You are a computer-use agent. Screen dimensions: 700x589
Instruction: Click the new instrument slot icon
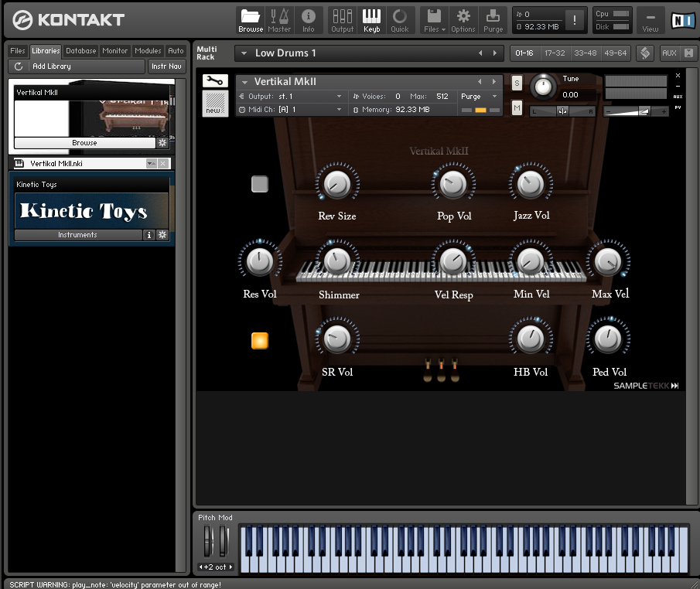(x=215, y=103)
